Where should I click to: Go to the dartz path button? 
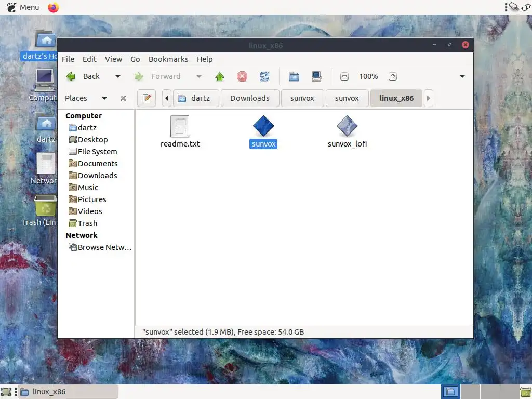coord(196,98)
